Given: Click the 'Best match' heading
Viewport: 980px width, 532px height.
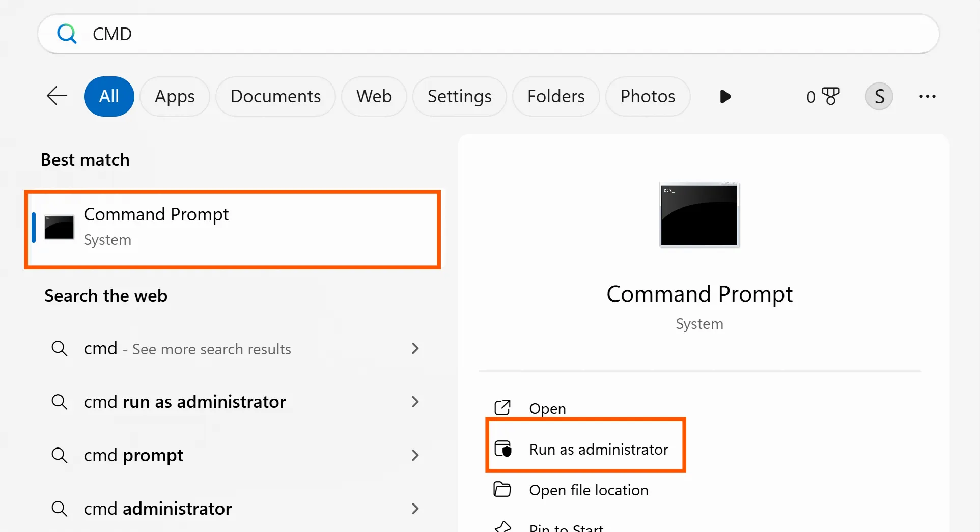Looking at the screenshot, I should pyautogui.click(x=85, y=160).
